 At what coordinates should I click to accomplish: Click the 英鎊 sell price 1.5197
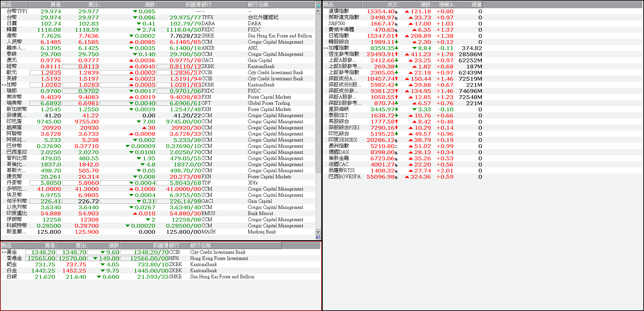click(x=89, y=79)
